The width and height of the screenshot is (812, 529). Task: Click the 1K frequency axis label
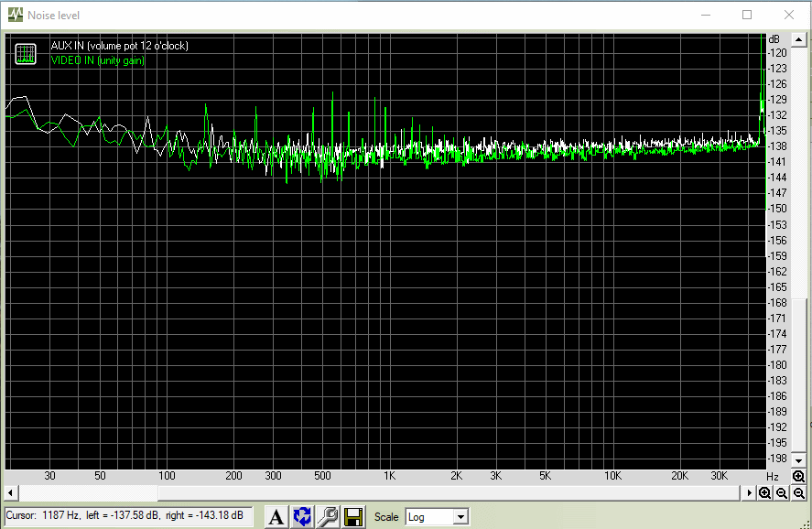pyautogui.click(x=389, y=476)
